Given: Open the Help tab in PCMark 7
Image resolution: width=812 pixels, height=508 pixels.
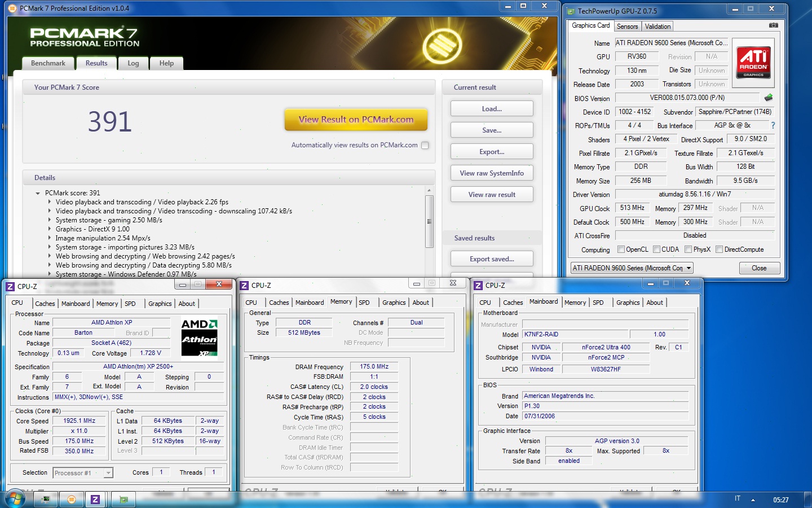Looking at the screenshot, I should [x=166, y=63].
